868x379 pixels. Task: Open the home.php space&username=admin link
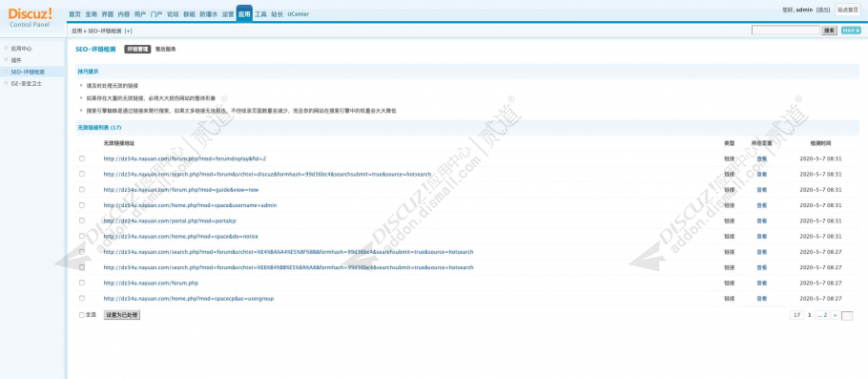(190, 205)
